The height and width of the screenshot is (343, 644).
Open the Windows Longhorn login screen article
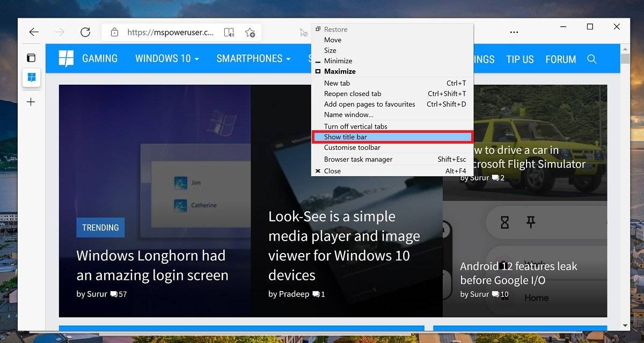click(x=152, y=265)
